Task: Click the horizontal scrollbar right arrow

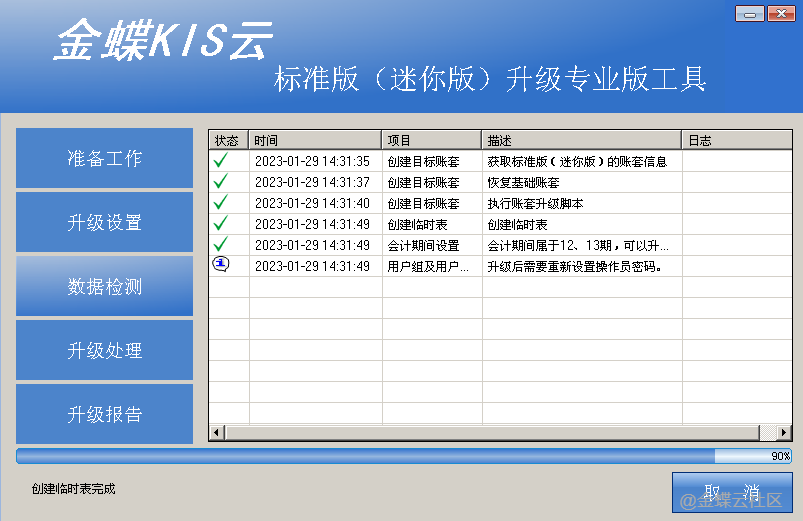Action: click(784, 433)
